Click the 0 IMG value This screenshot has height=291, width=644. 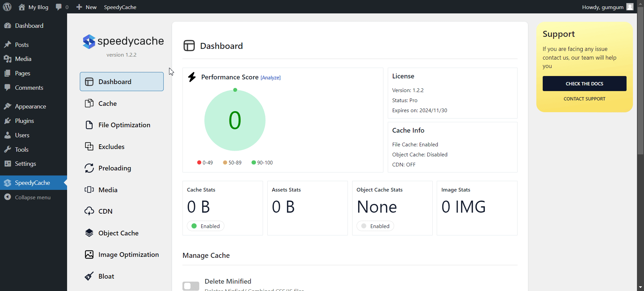click(464, 207)
